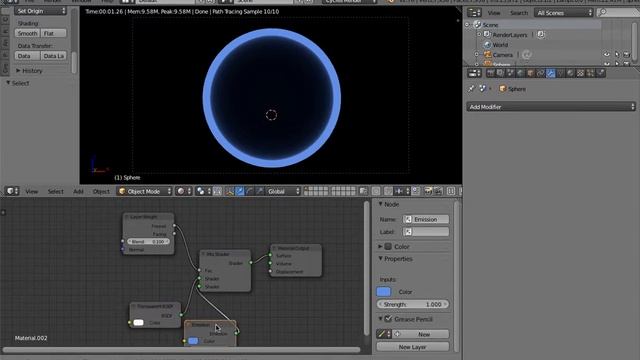Viewport: 640px width, 360px height.
Task: Toggle Camera selectability cursor in Outliner
Action: click(x=617, y=54)
